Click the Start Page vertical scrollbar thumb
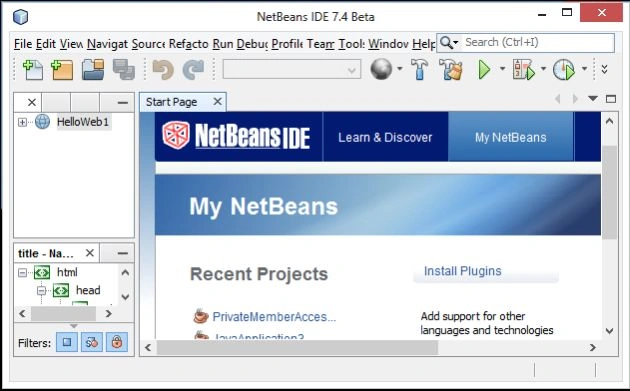This screenshot has width=630, height=391. [x=610, y=192]
